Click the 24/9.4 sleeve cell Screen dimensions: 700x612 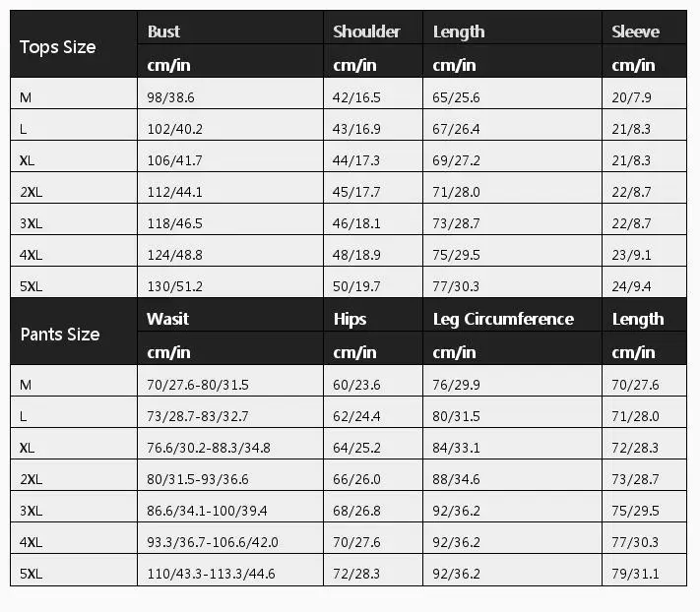click(x=631, y=286)
